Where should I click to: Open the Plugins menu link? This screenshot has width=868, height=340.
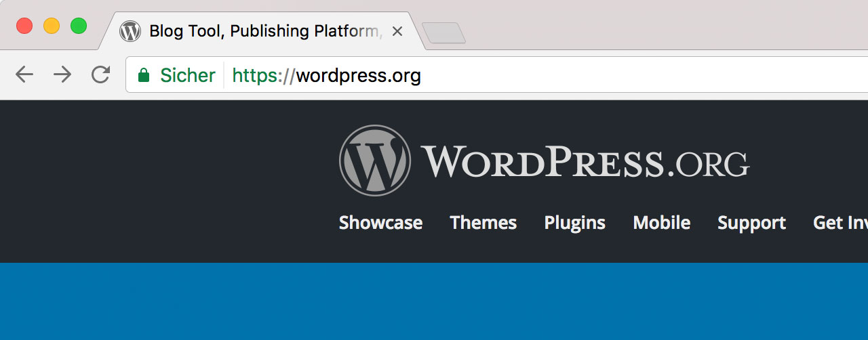575,223
